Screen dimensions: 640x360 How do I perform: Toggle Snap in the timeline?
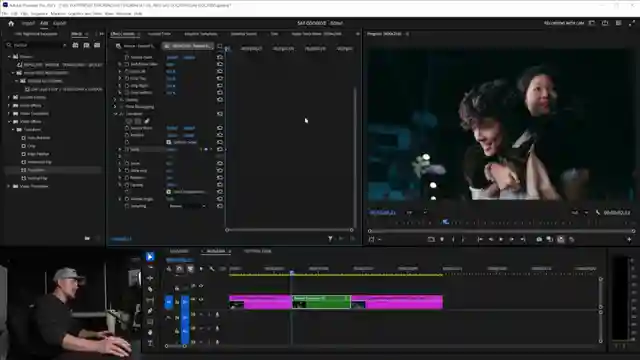coord(180,269)
